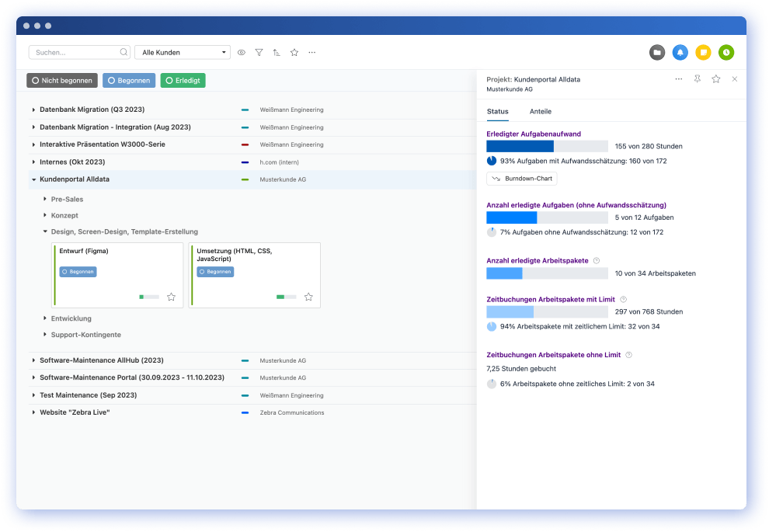This screenshot has width=769, height=532.
Task: Star the Umsetzung (HTML, CSS, JavaScript) card
Action: click(x=308, y=297)
